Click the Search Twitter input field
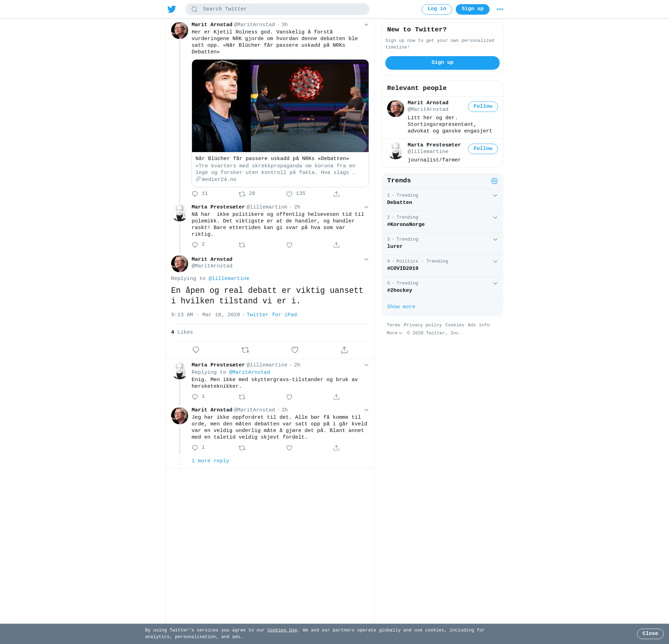 (277, 9)
